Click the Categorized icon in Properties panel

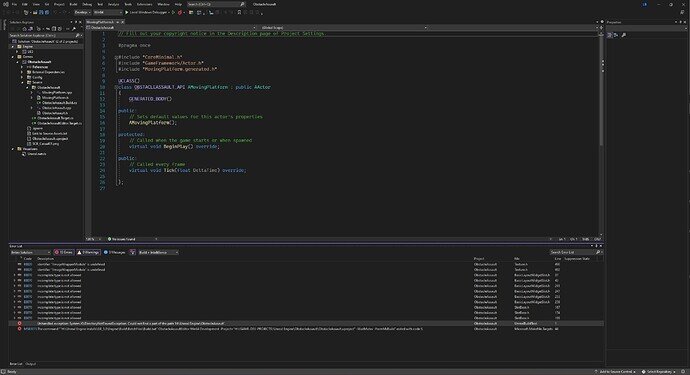[609, 35]
